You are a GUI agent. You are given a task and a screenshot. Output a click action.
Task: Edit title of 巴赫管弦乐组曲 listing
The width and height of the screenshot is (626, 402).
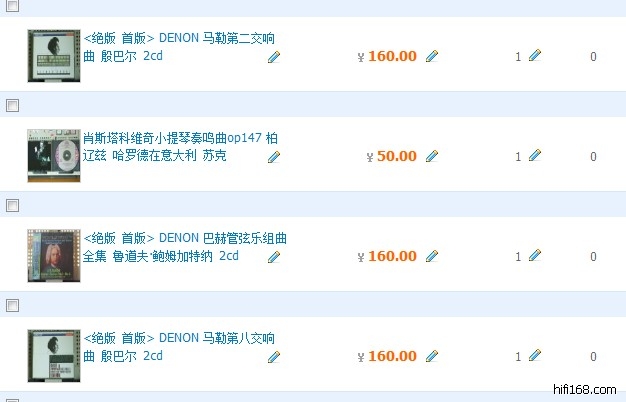click(x=274, y=257)
